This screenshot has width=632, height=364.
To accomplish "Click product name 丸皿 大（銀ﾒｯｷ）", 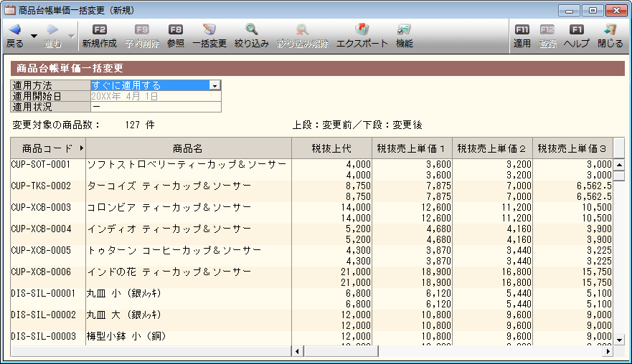I will 124,315.
